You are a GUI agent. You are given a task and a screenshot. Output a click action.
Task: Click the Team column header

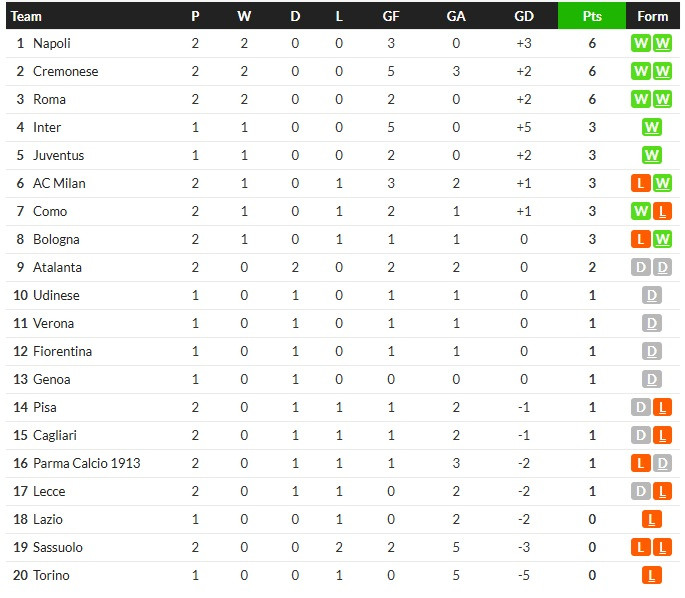pyautogui.click(x=26, y=16)
